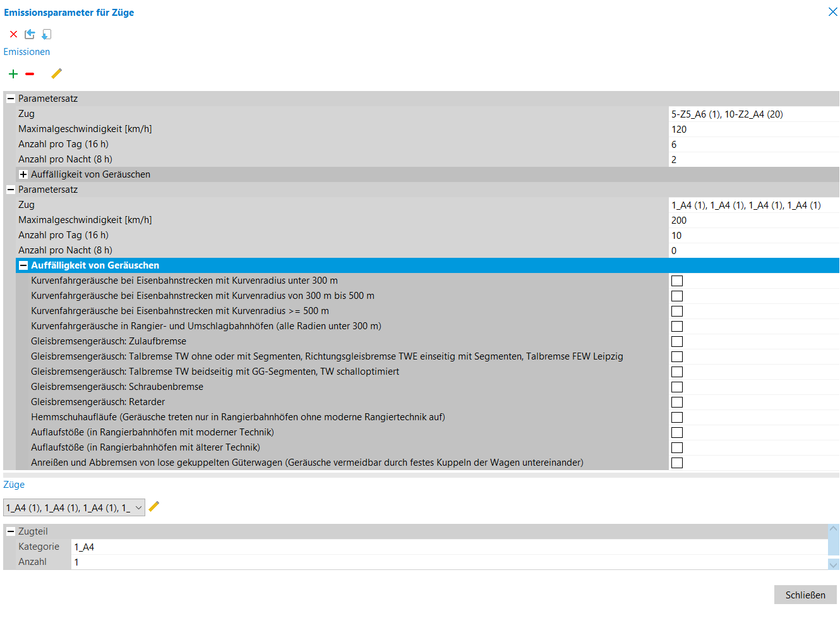Click the Maximalgeschwindigkeit value field showing 200
Viewport: 840px width, 618px height.
(x=752, y=221)
